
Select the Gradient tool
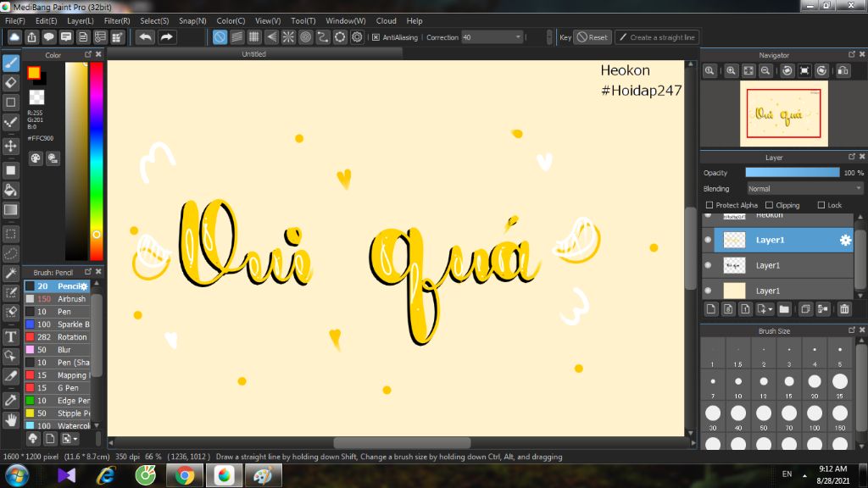[x=10, y=210]
